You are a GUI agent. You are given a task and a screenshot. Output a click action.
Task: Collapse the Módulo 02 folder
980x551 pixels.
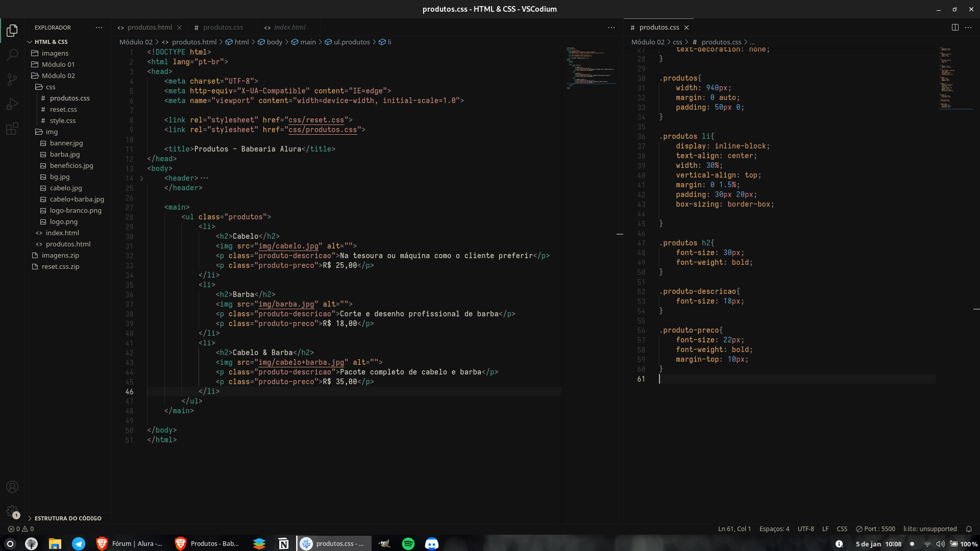click(58, 76)
